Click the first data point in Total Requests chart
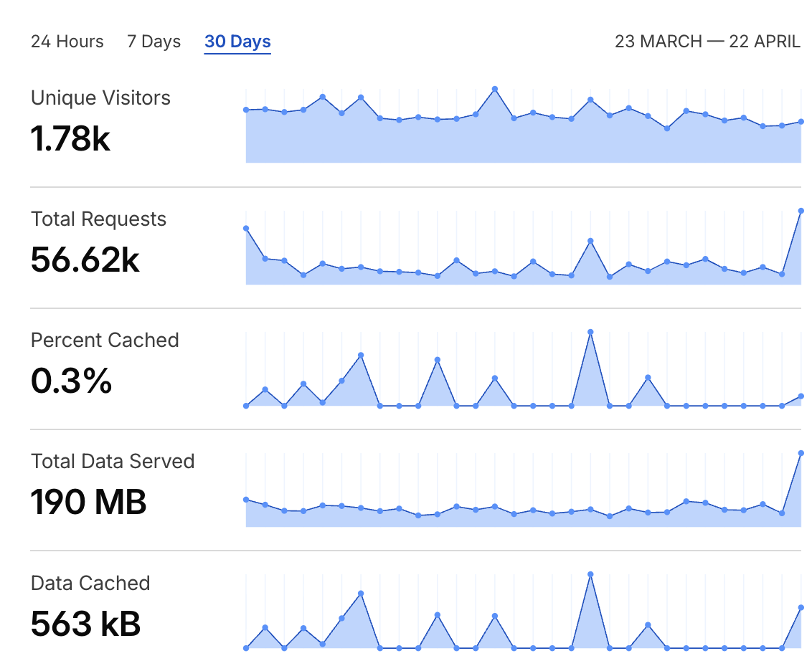Viewport: 812px width, 661px height. point(246,229)
